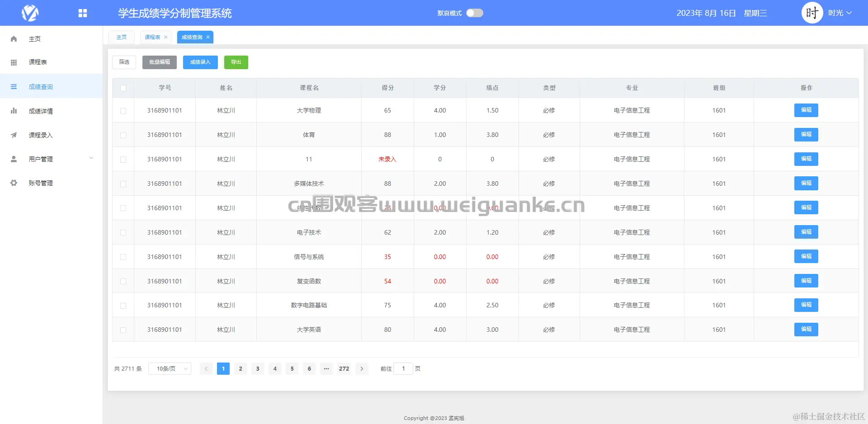Toggle the 默哀模式 switch
Viewport: 868px width, 424px height.
coord(475,13)
